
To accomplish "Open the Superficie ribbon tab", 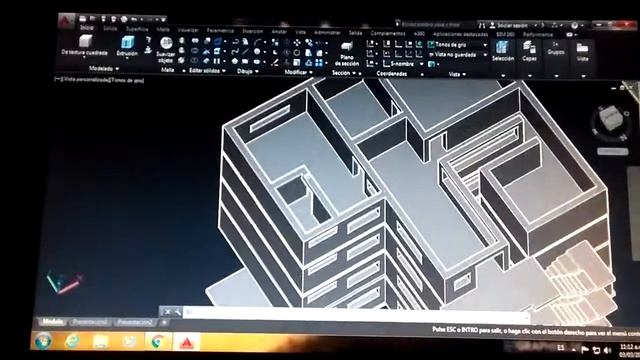I will pos(137,29).
